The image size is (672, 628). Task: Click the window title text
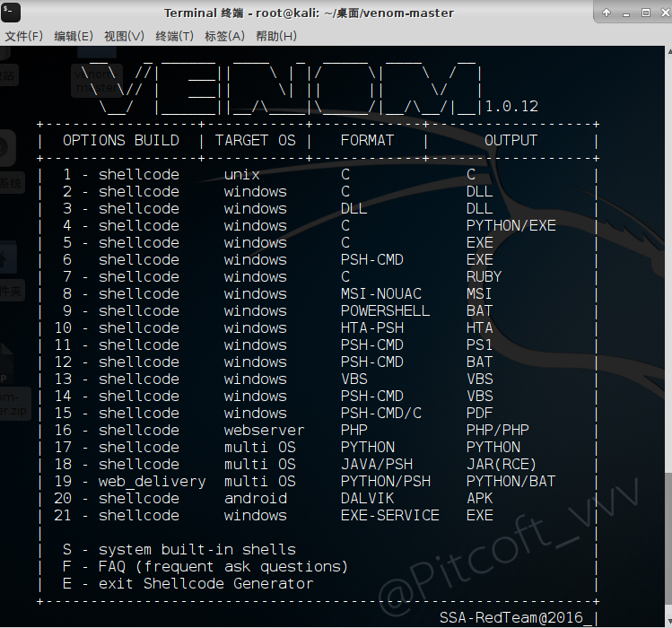pos(309,13)
